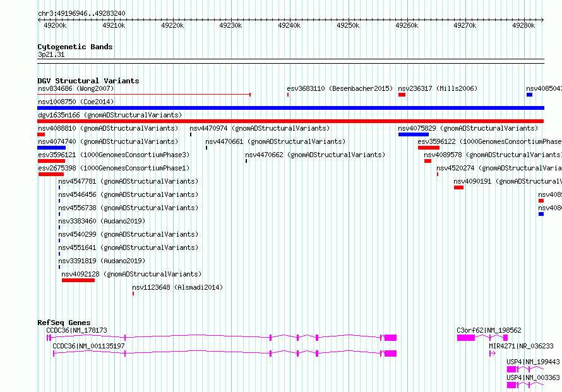Select esv3596121 (1000GenomesConsortiumPhase3) label

coord(114,155)
